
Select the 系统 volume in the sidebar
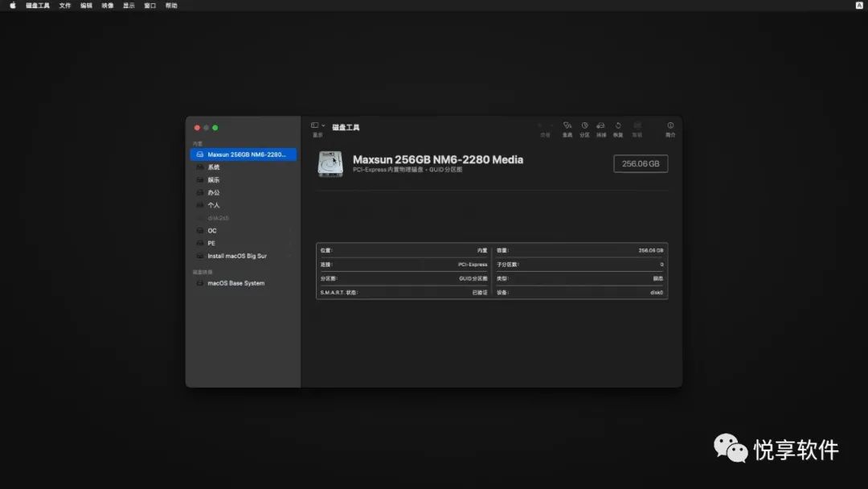pos(243,167)
